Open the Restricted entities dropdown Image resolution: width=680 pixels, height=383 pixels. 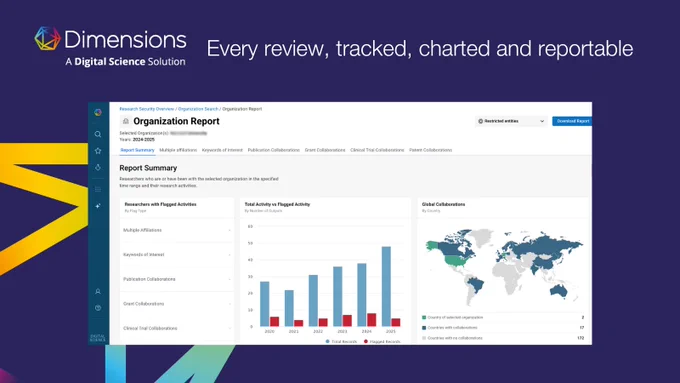click(x=511, y=121)
